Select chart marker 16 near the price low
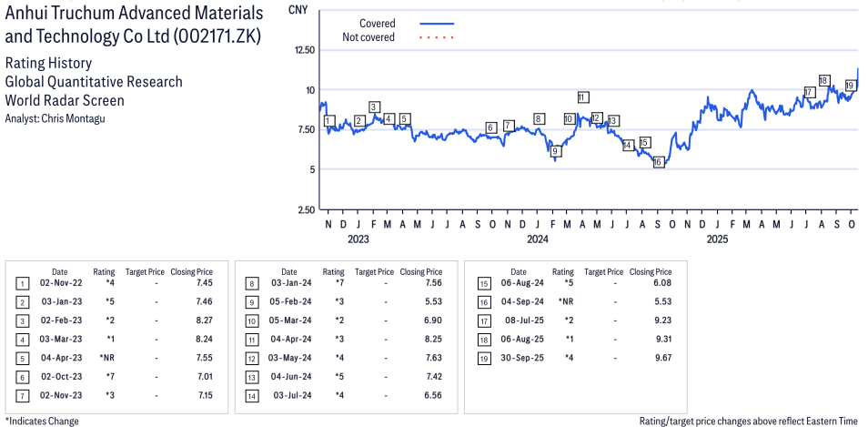The width and height of the screenshot is (868, 427). [659, 162]
